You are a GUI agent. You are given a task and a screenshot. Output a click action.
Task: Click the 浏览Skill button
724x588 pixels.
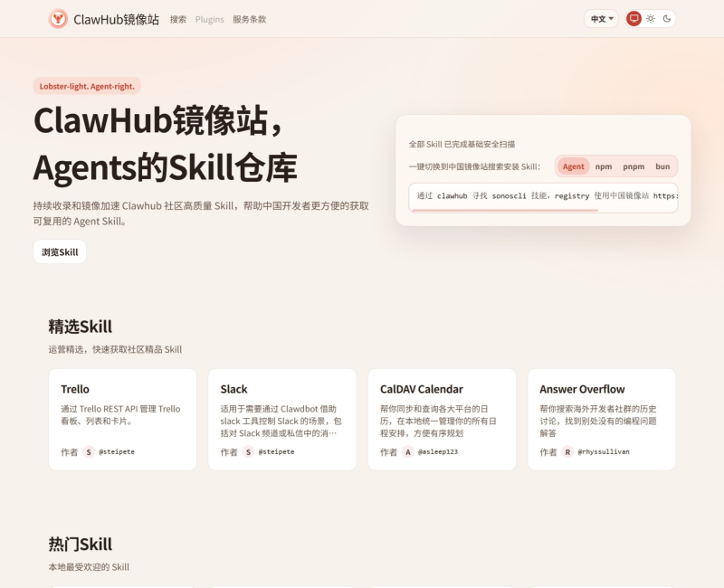[x=60, y=252]
